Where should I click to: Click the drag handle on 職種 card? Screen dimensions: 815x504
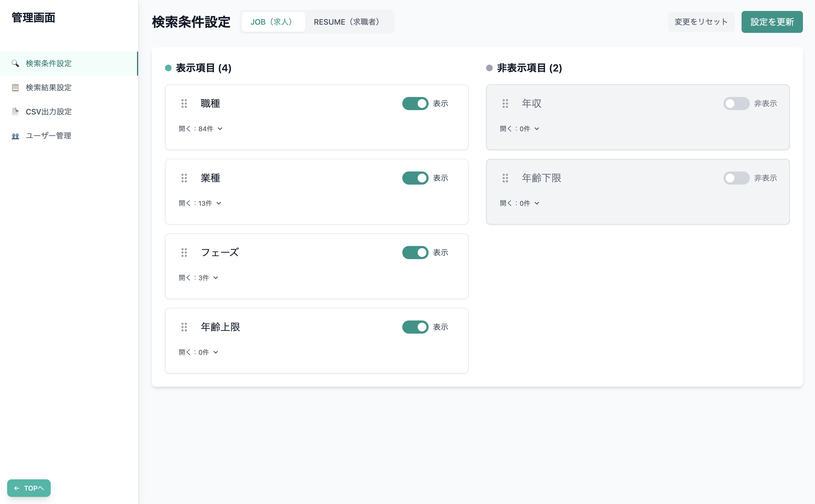(x=184, y=104)
